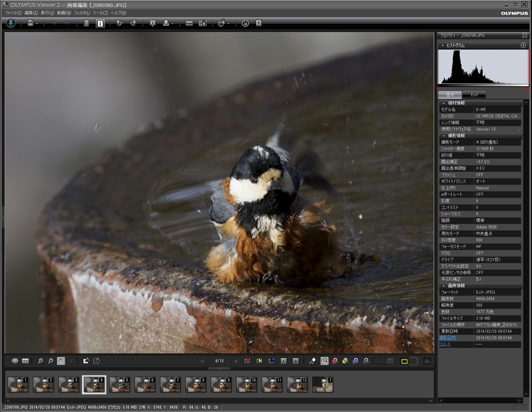Click the red flag marker icon
532x412 pixels.
(247, 361)
